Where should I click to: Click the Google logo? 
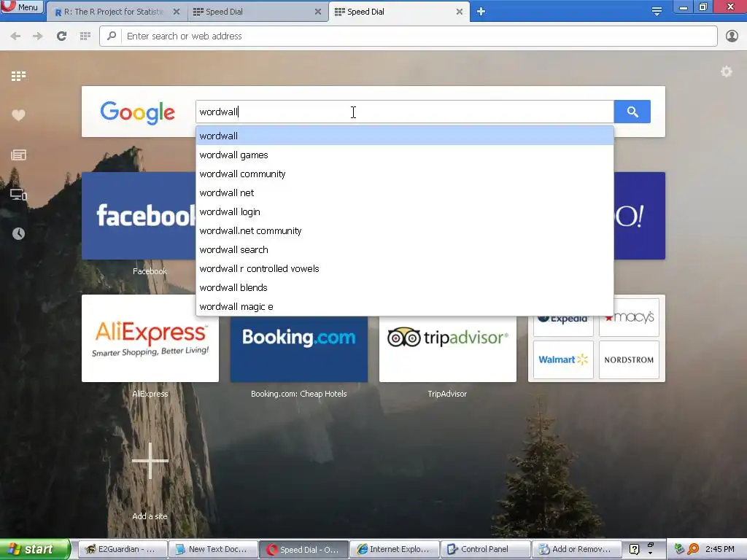click(138, 112)
